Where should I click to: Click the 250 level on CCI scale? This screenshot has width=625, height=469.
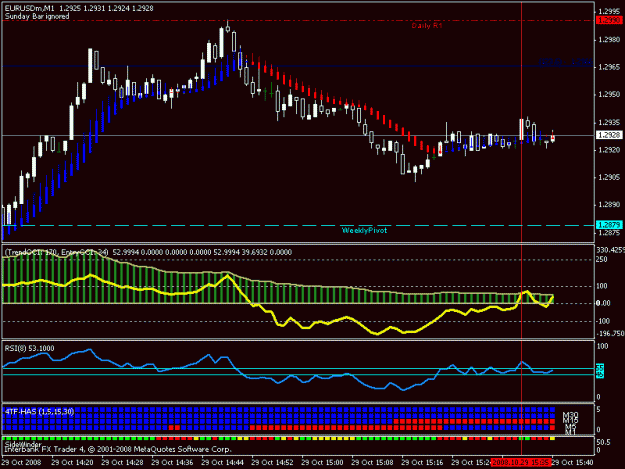602,259
